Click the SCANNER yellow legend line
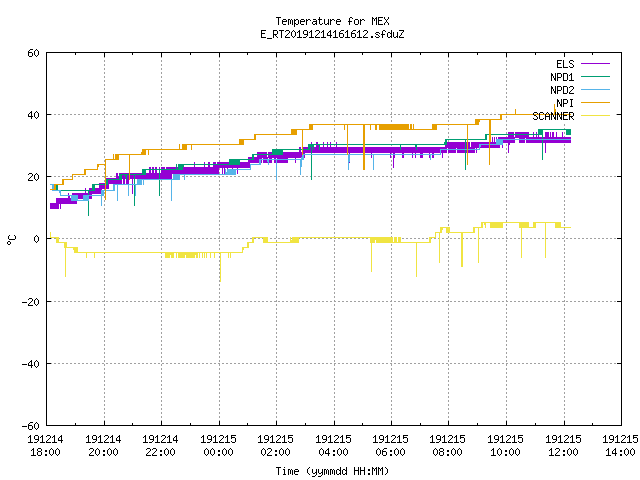 595,116
